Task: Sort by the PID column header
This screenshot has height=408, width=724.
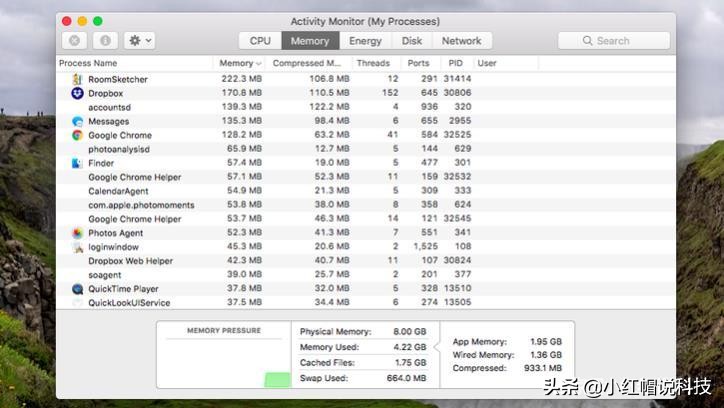Action: tap(455, 63)
